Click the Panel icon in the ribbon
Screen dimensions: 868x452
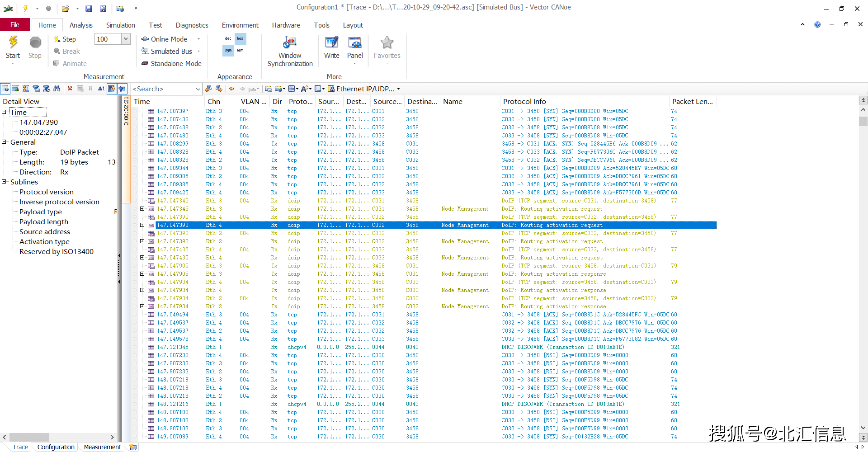(354, 43)
